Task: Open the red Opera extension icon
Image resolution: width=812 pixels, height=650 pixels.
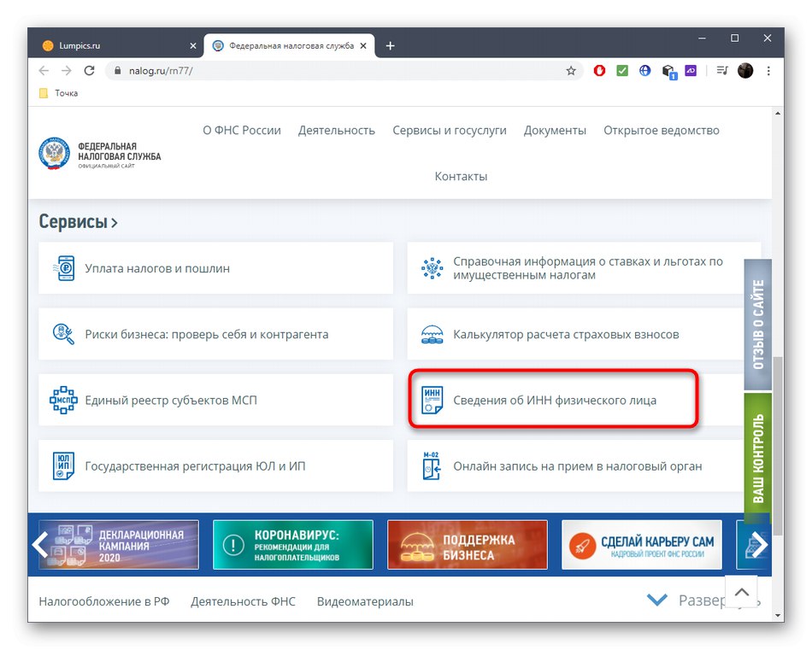Action: (599, 71)
